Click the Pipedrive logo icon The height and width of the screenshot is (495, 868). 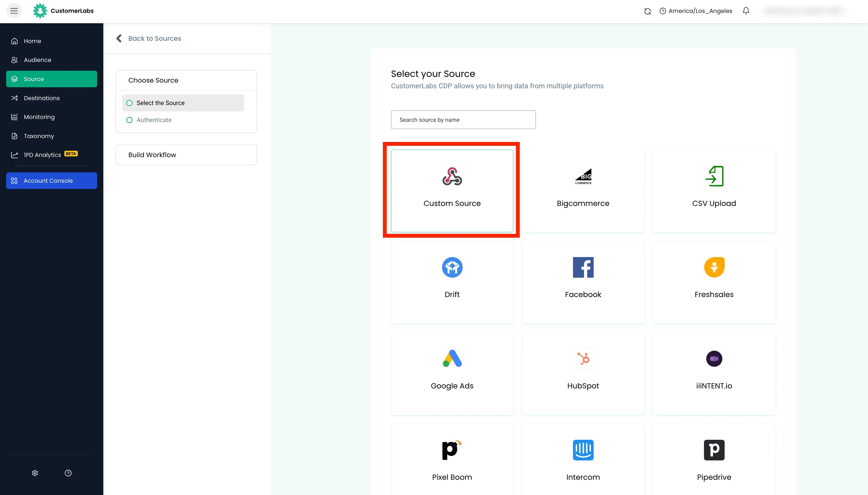click(714, 450)
